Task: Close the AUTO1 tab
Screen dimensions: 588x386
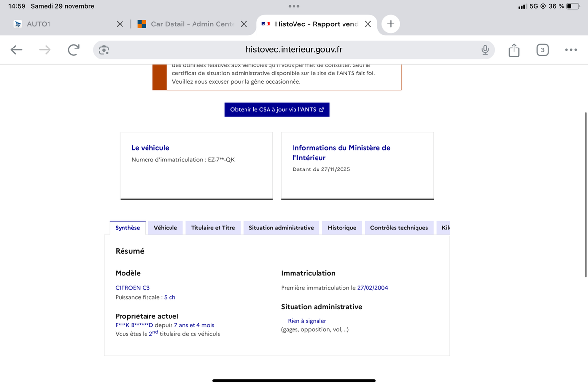Action: (120, 24)
